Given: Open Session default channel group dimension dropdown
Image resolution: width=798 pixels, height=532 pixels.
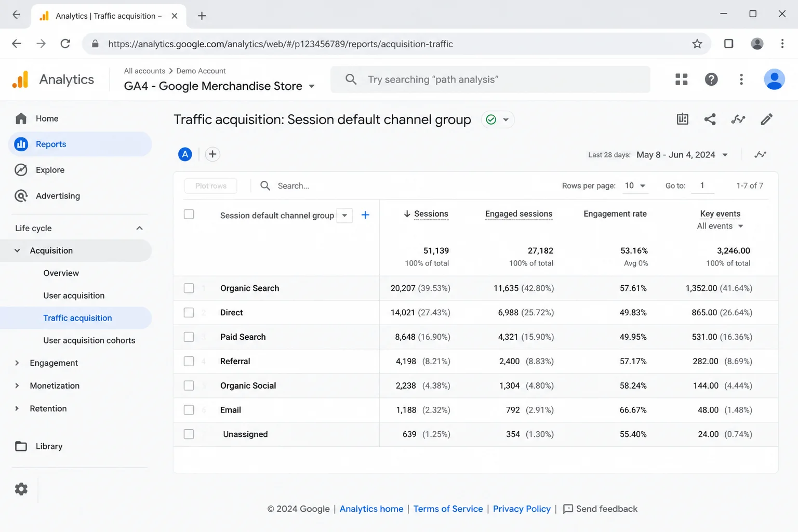Looking at the screenshot, I should pos(344,215).
